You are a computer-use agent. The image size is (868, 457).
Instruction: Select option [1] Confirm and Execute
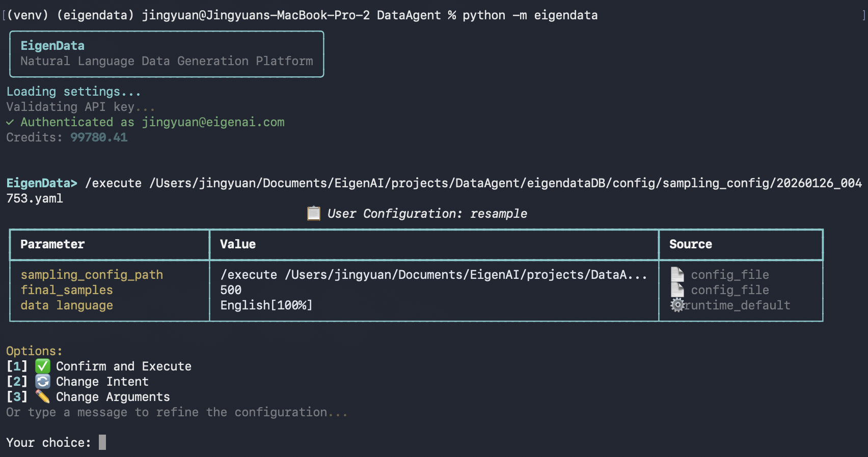(99, 366)
